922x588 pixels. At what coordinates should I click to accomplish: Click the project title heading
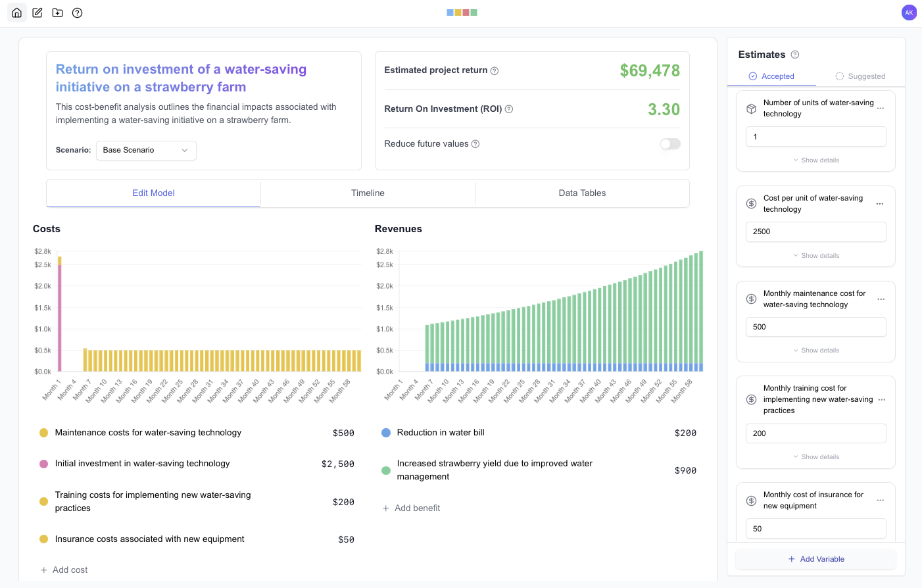coord(181,78)
